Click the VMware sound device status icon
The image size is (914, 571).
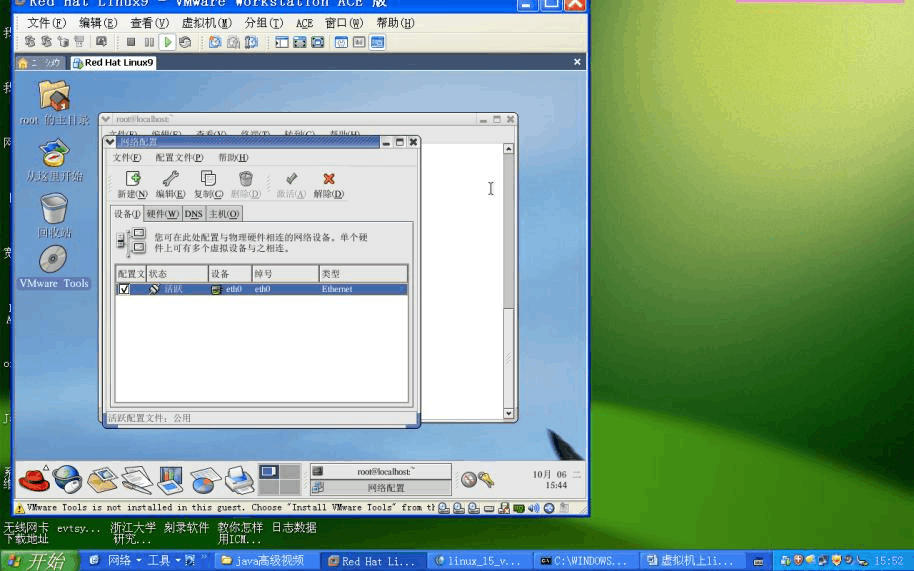pos(533,508)
